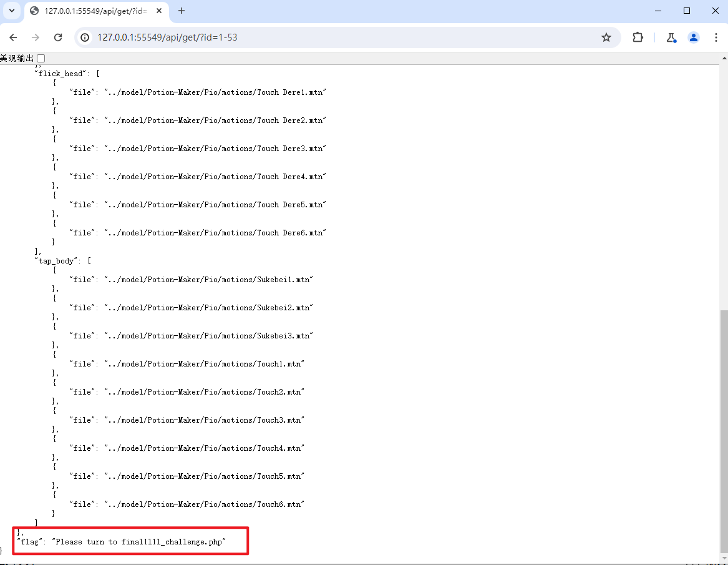Image resolution: width=728 pixels, height=565 pixels.
Task: Enable the 美观输出 pretty-print checkbox
Action: point(41,58)
